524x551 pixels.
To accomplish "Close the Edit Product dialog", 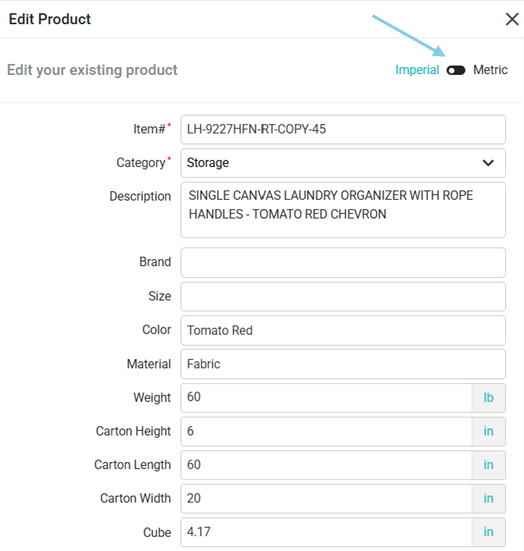I will (x=512, y=19).
